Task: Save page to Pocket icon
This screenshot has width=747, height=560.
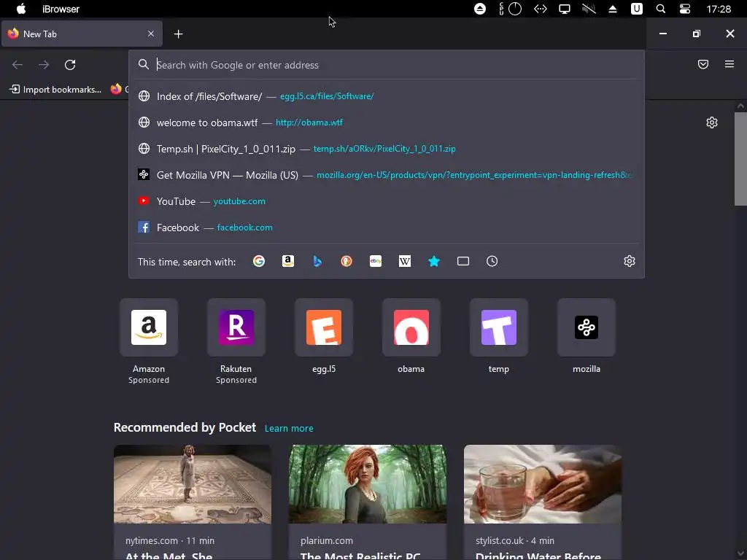Action: tap(703, 64)
